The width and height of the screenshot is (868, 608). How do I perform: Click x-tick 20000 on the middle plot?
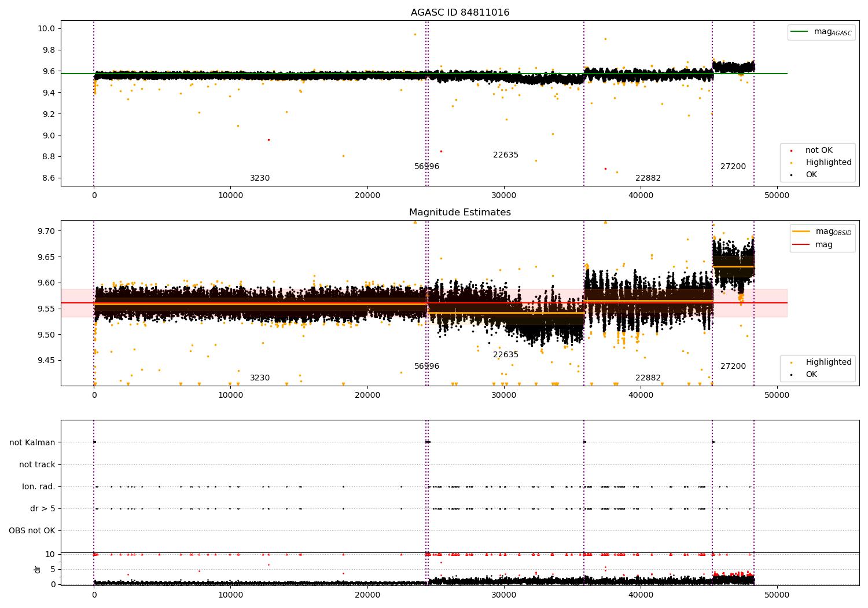click(x=367, y=395)
